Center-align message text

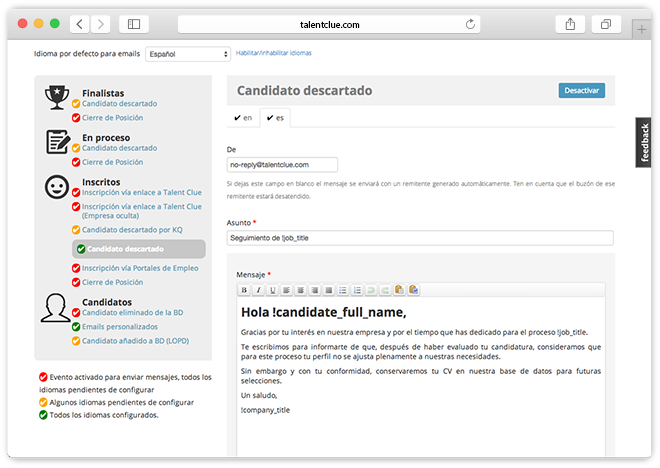tap(301, 290)
